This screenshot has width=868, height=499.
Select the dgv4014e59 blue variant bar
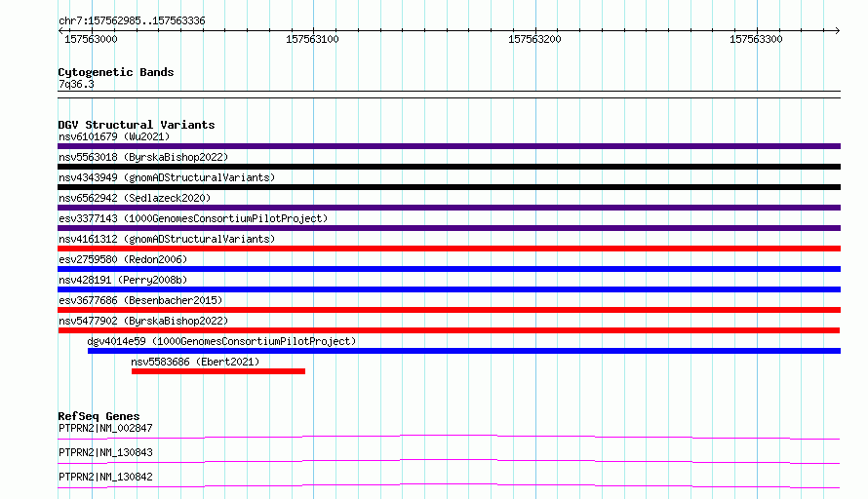tap(464, 351)
